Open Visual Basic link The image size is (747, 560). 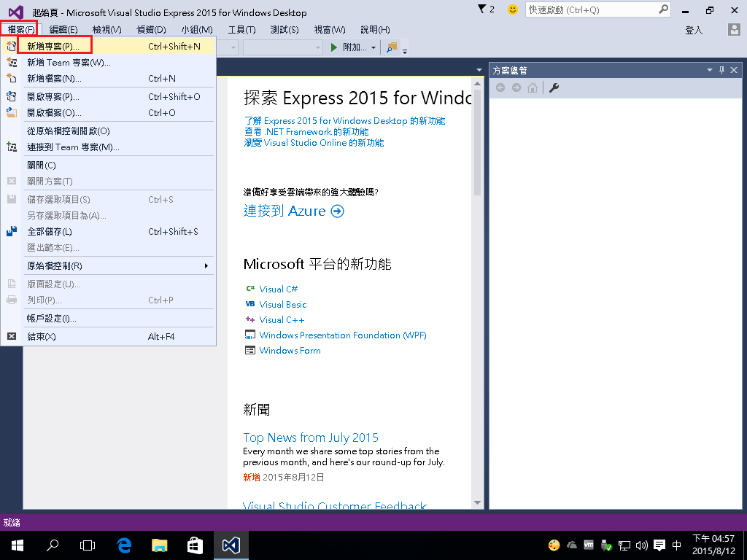[x=283, y=304]
